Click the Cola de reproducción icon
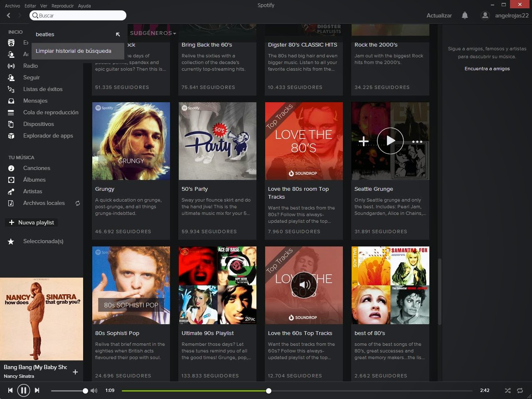Viewport: 532px width, 399px height. [11, 112]
